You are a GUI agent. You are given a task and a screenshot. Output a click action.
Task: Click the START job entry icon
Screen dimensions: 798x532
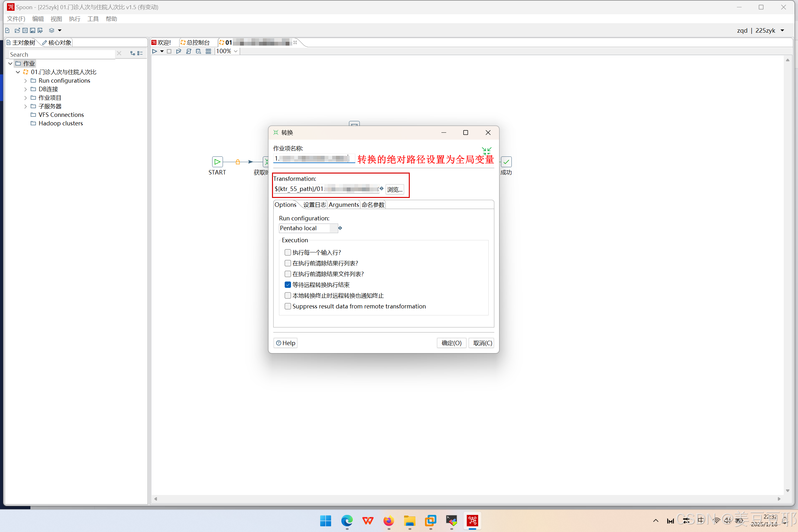217,162
